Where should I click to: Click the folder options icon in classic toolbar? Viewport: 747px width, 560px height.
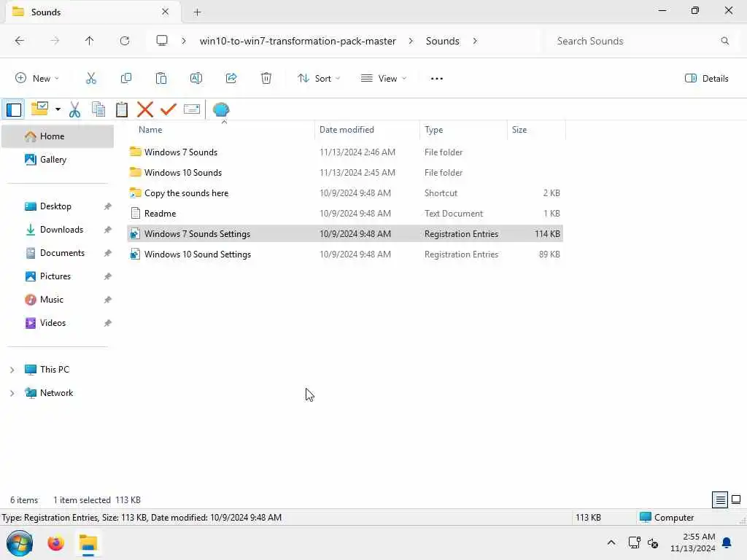click(39, 109)
